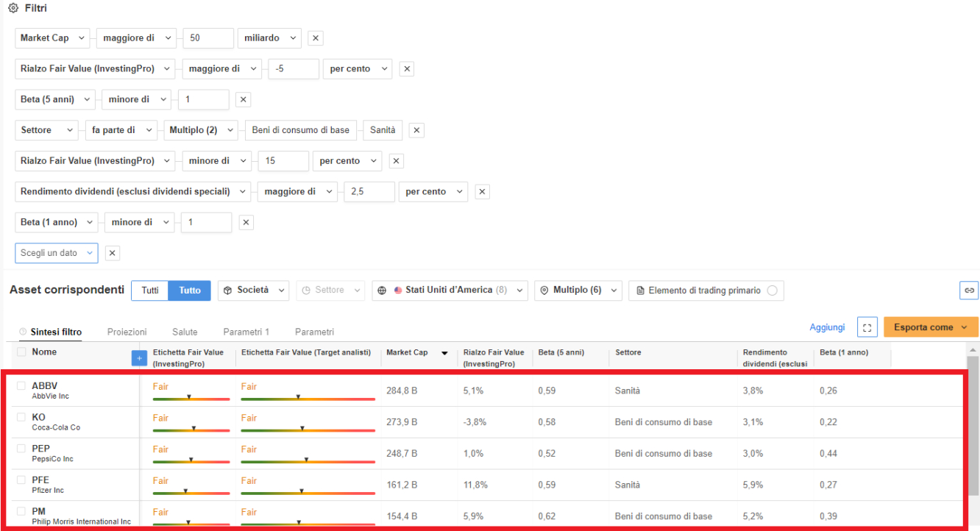980x531 pixels.
Task: Click ABBV InvestingPro Fair Value gauge
Action: [x=191, y=399]
